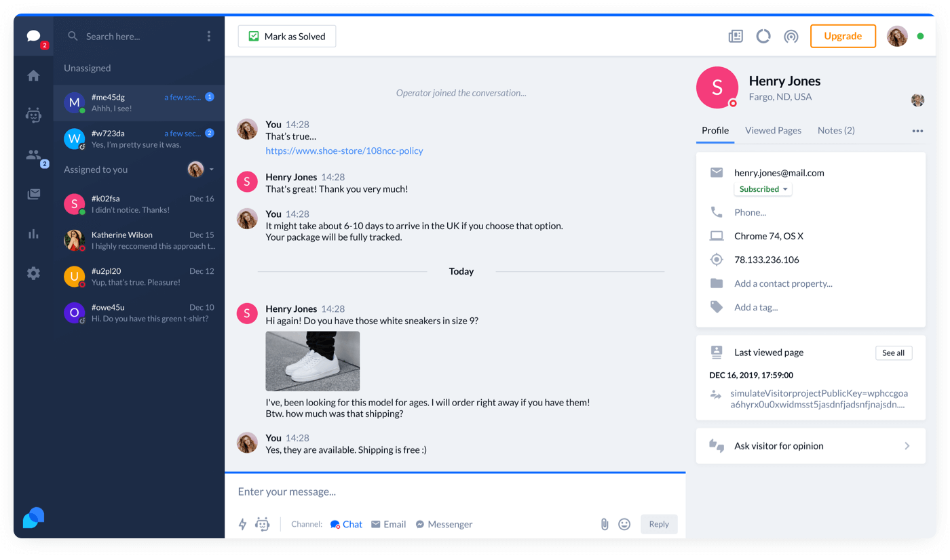
Task: Open the analytics bar chart icon
Action: click(33, 234)
